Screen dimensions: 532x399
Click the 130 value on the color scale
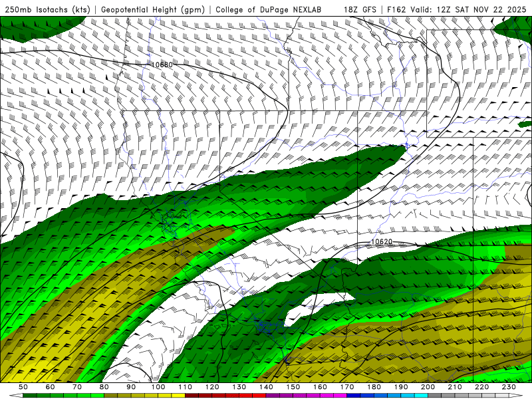[239, 387]
